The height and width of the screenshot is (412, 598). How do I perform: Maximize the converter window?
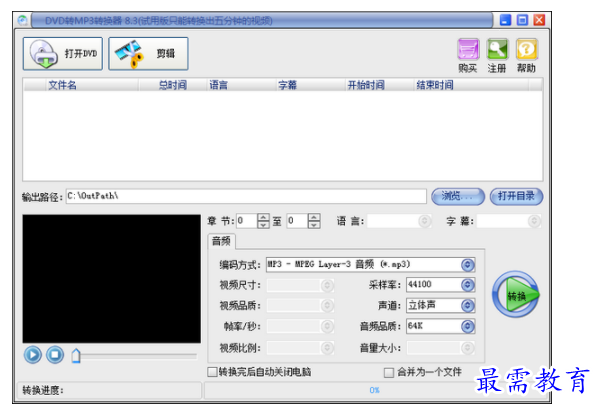522,20
